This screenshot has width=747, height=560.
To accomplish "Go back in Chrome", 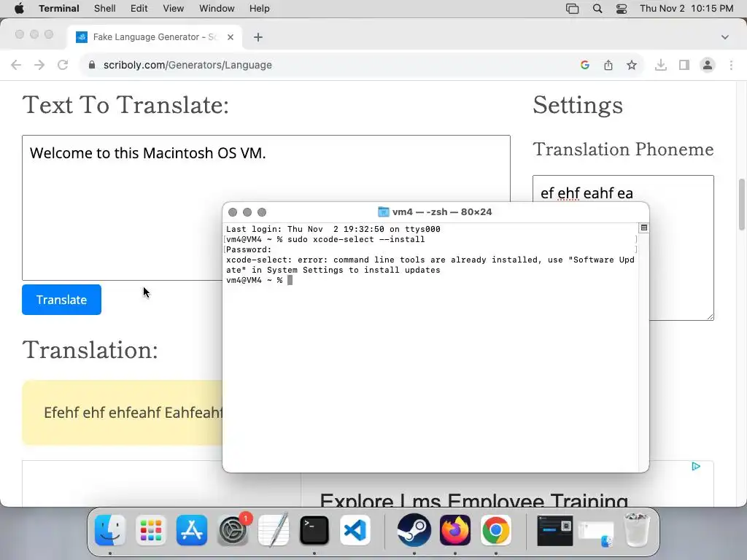I will coord(16,65).
